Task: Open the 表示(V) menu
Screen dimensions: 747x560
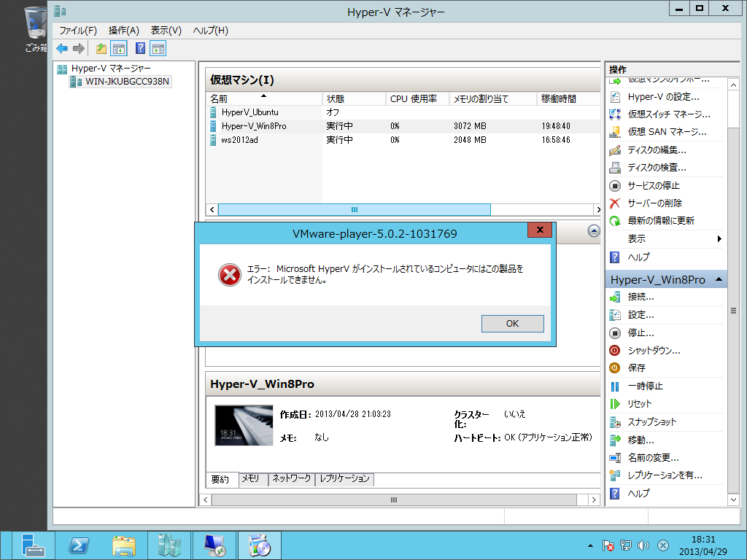Action: pyautogui.click(x=166, y=31)
